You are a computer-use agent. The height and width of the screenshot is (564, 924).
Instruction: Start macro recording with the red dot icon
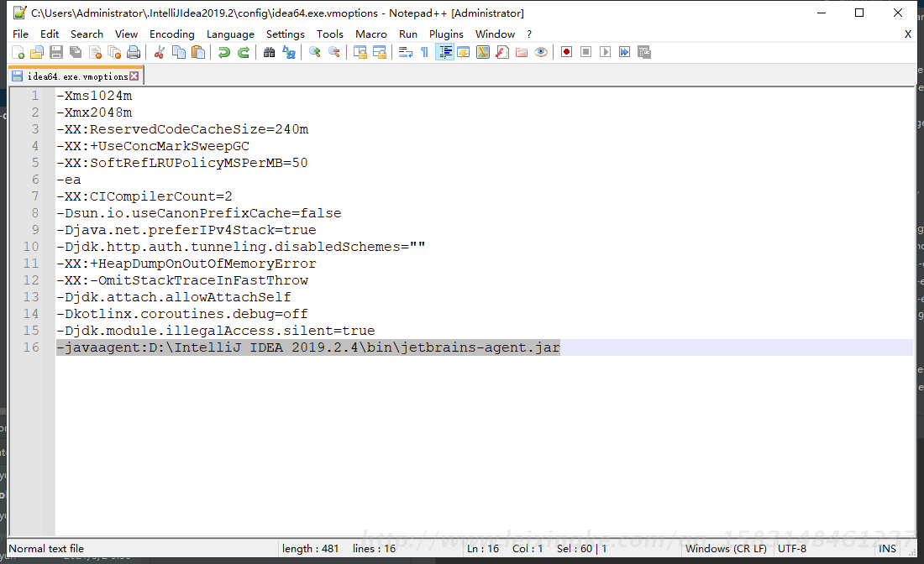567,52
